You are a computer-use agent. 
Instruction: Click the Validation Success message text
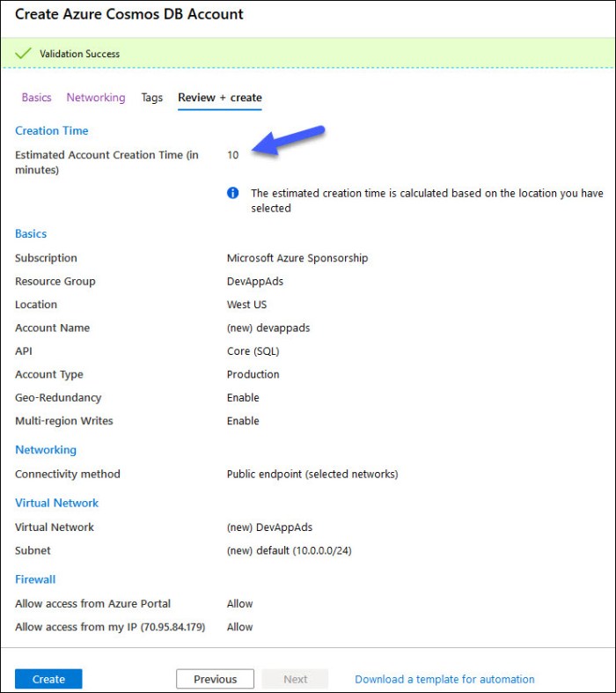coord(79,54)
